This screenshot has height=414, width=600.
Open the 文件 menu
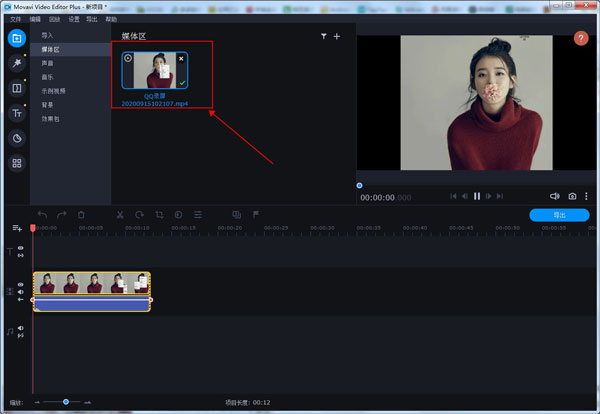click(x=15, y=19)
